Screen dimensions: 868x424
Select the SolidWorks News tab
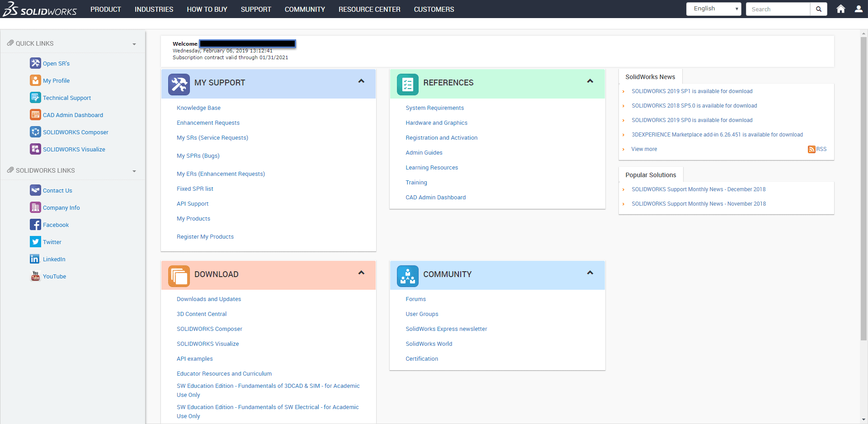(x=650, y=77)
